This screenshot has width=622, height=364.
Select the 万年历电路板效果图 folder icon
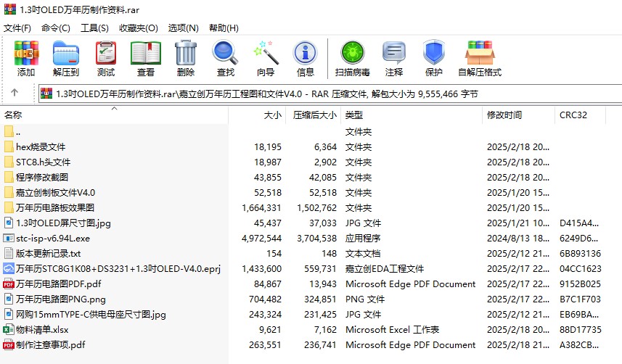9,208
